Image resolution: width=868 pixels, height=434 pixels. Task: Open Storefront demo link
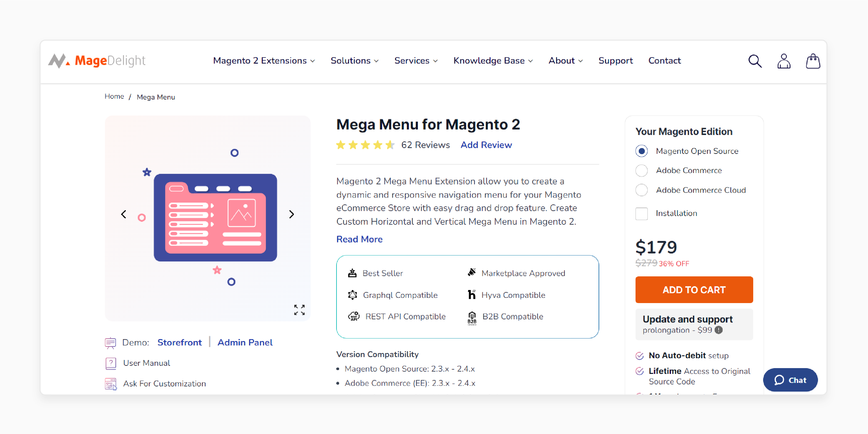point(180,343)
